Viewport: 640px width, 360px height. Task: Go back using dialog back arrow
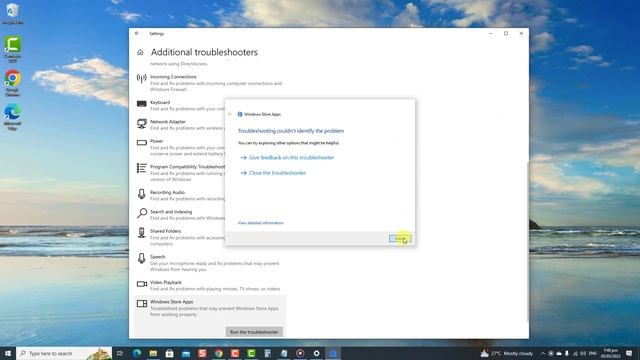(230, 114)
